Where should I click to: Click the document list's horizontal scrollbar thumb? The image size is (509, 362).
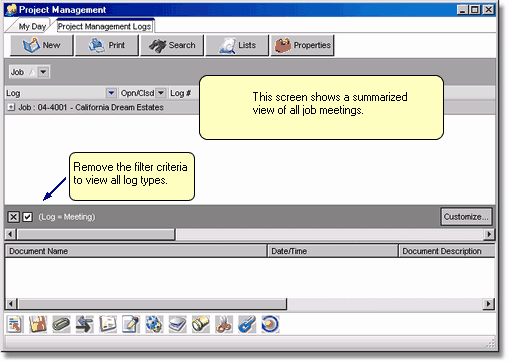pyautogui.click(x=152, y=304)
